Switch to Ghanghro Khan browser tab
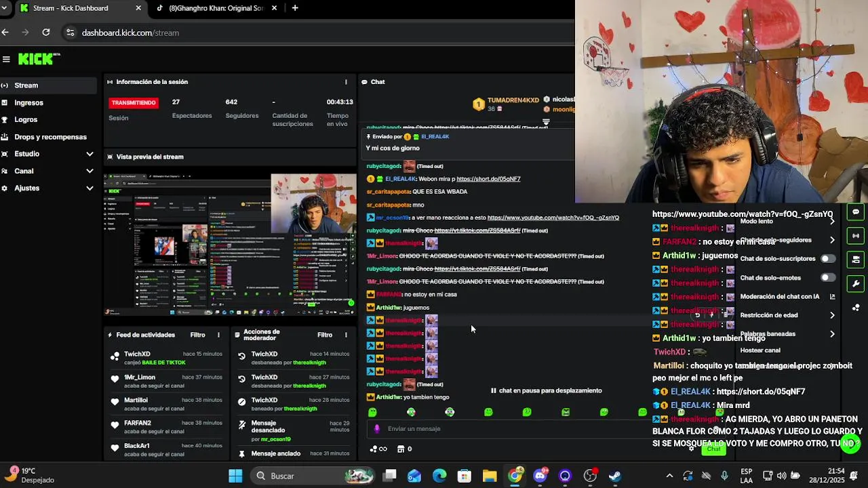Image resolution: width=868 pixels, height=488 pixels. point(216,8)
